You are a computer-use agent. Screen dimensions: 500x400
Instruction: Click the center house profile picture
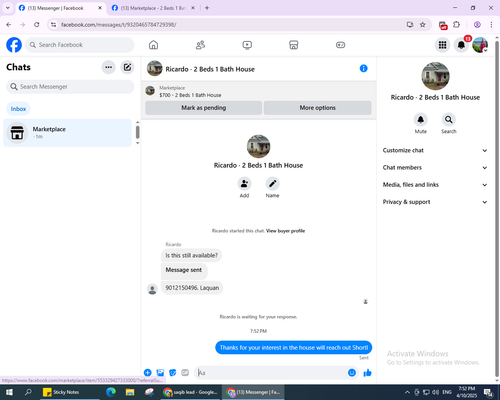pyautogui.click(x=258, y=146)
